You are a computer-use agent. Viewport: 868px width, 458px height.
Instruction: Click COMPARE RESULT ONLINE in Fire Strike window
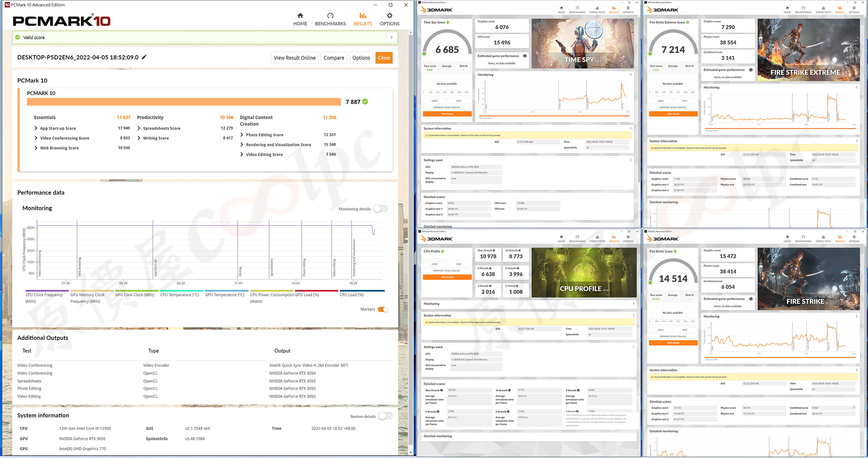pos(673,336)
